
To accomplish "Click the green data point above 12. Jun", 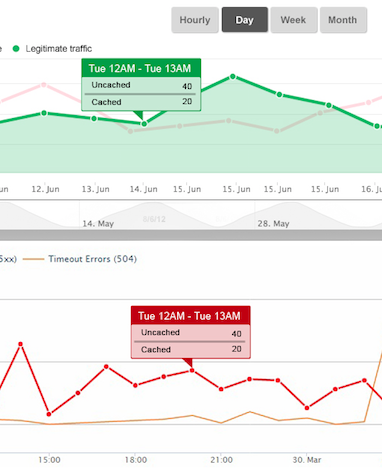I will pos(44,113).
